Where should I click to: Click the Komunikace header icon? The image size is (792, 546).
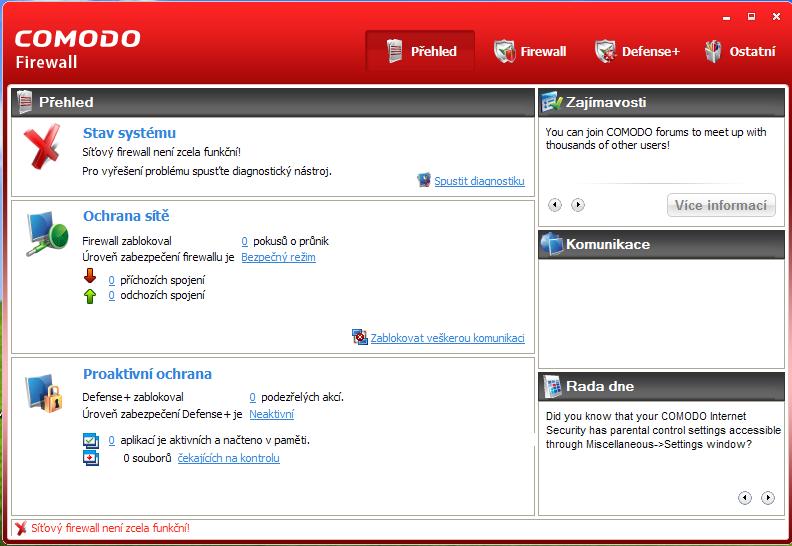point(552,243)
